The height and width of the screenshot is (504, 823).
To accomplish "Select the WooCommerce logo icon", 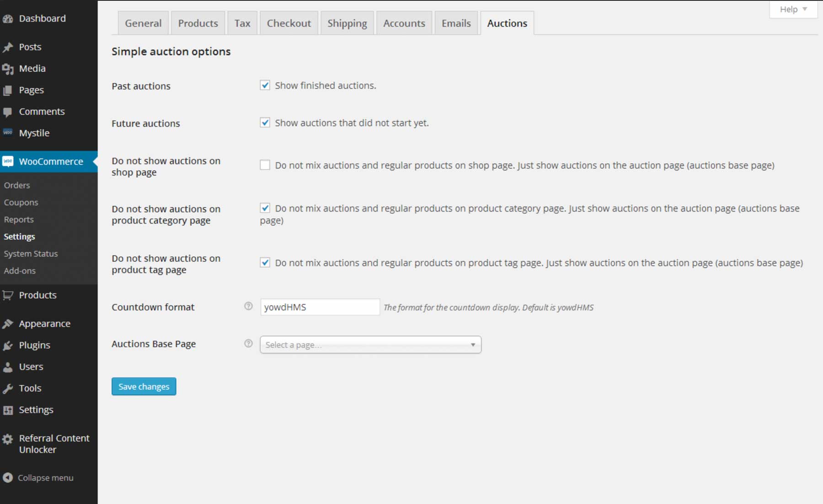I will point(8,161).
